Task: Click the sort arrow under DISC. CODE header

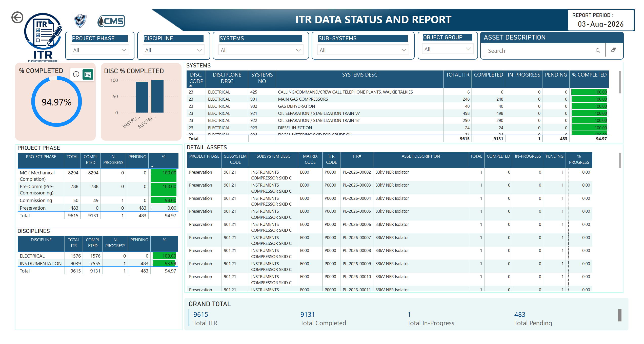Action: click(x=191, y=86)
